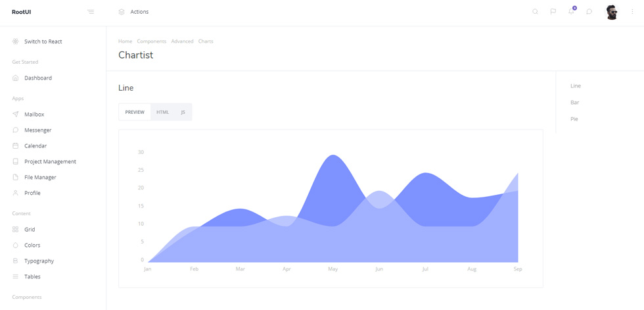Click Components breadcrumb link
Image resolution: width=644 pixels, height=310 pixels.
[152, 41]
